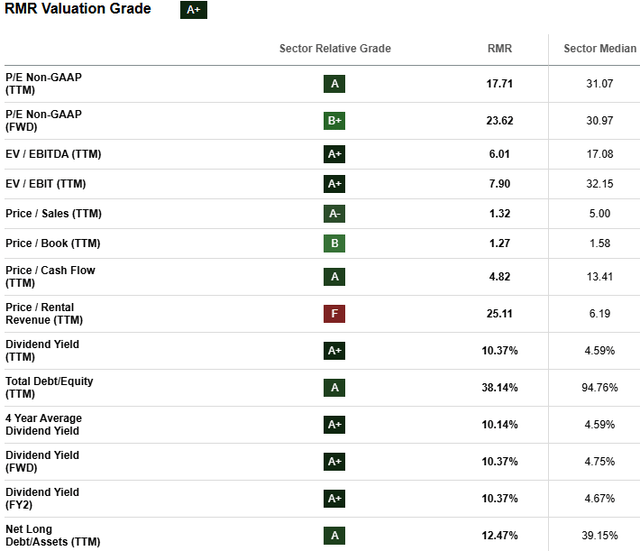Click the B grade badge for Price / Book

click(334, 243)
